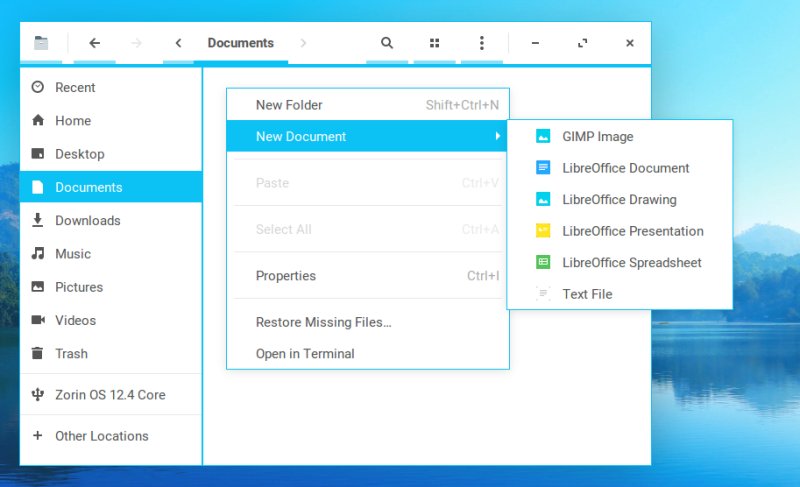Click the Documents path bar button
This screenshot has height=487, width=800.
point(241,43)
